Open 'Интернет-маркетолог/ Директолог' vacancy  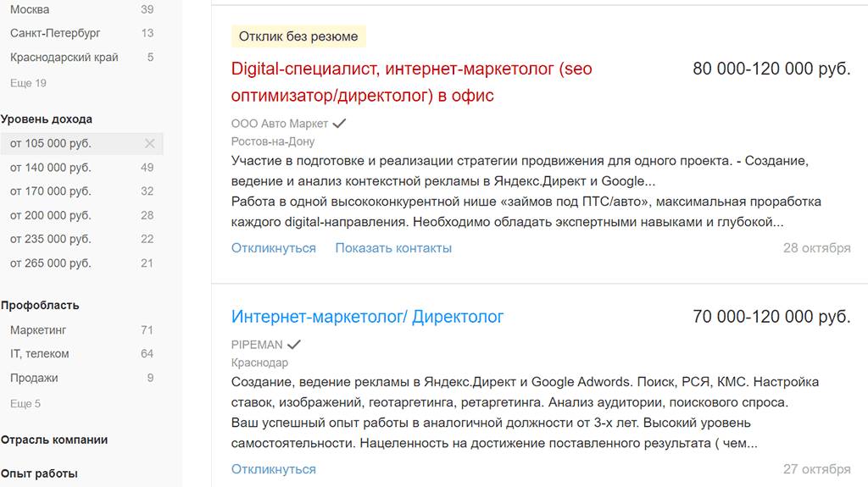(x=367, y=317)
